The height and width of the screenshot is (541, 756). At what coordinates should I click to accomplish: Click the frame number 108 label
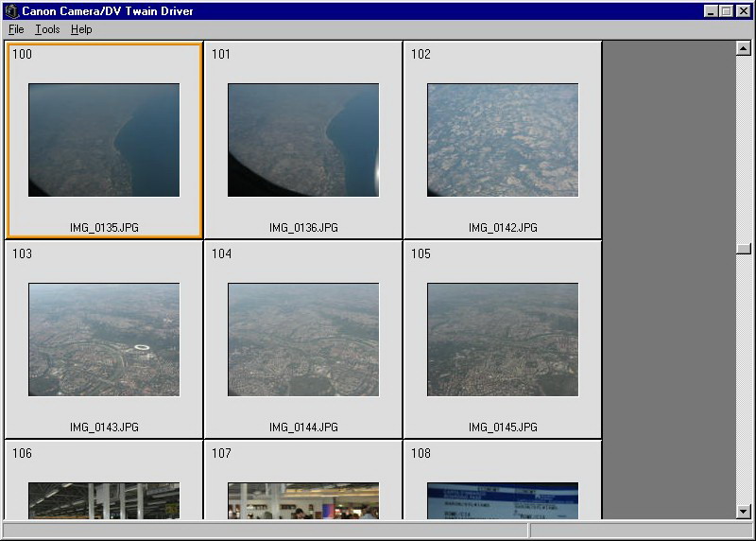click(421, 453)
